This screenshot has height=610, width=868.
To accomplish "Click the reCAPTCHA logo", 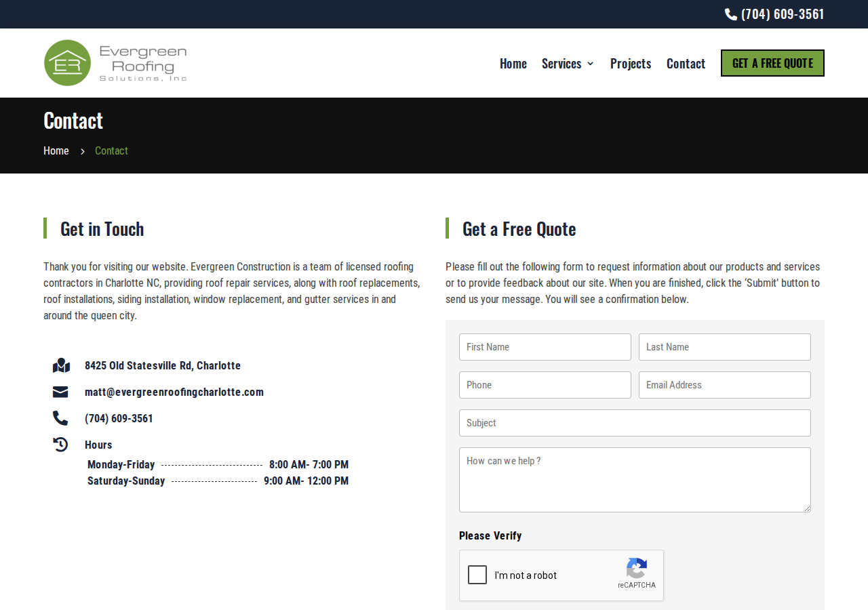I will click(x=637, y=568).
